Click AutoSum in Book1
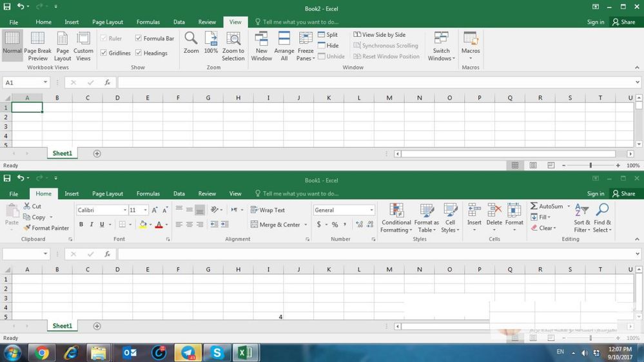The width and height of the screenshot is (644, 362). (x=547, y=206)
